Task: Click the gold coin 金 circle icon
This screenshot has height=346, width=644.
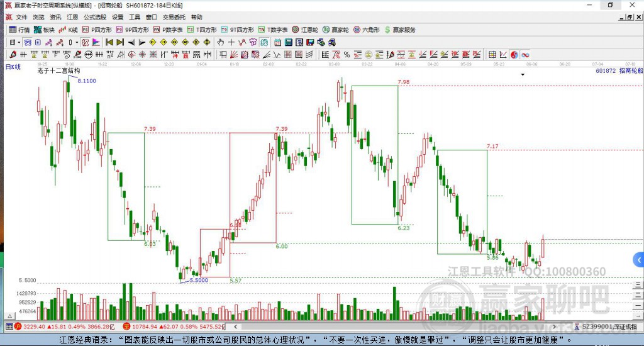Action: coord(369,55)
